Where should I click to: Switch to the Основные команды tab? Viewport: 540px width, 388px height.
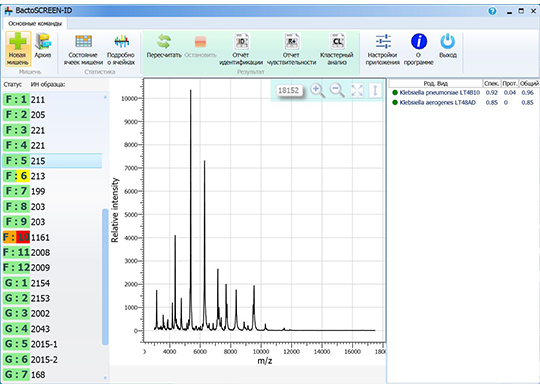(35, 23)
